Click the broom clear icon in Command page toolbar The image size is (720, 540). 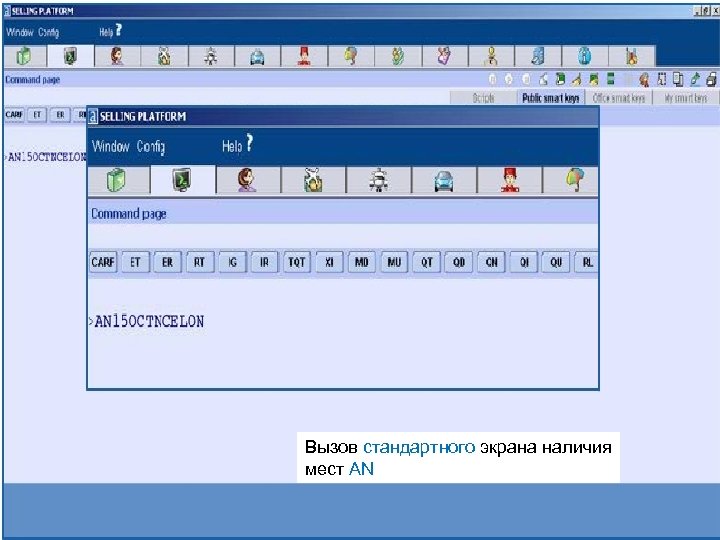pyautogui.click(x=577, y=79)
